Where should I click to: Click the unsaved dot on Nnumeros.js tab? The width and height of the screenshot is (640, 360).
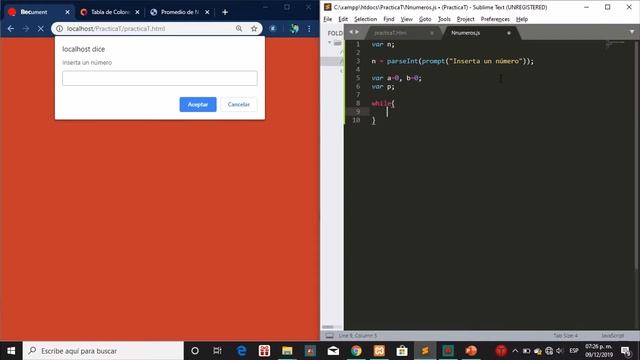click(509, 33)
